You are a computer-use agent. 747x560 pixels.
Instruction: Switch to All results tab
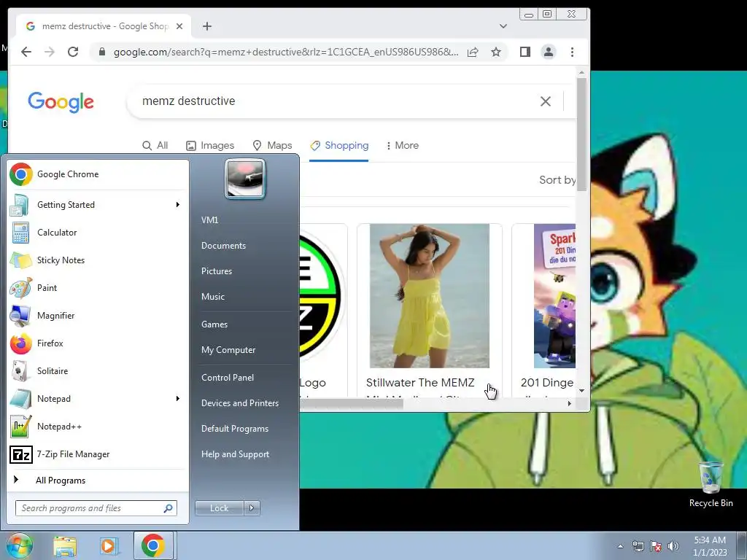155,145
